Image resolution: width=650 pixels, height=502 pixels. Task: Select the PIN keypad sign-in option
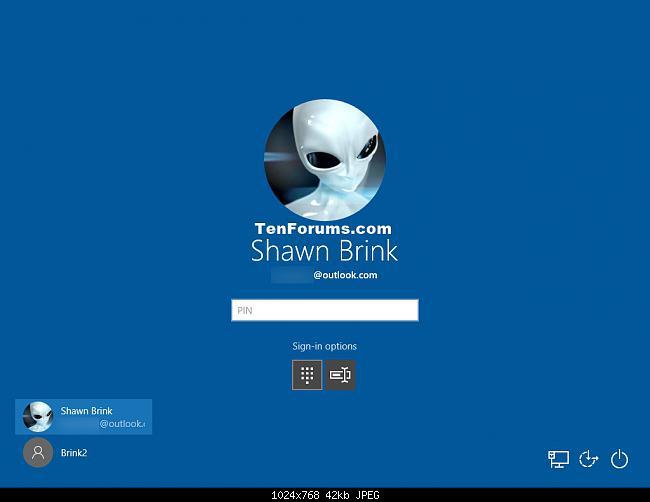click(307, 375)
